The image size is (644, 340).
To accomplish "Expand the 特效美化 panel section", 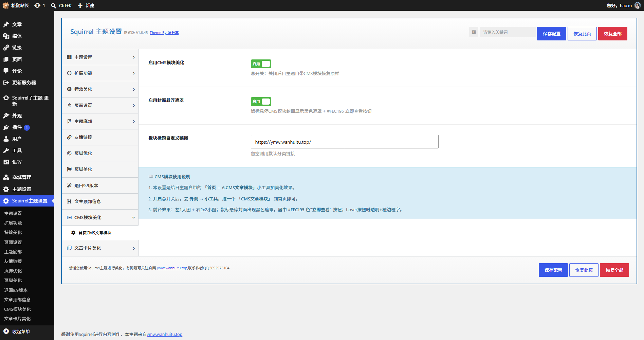I will (100, 89).
